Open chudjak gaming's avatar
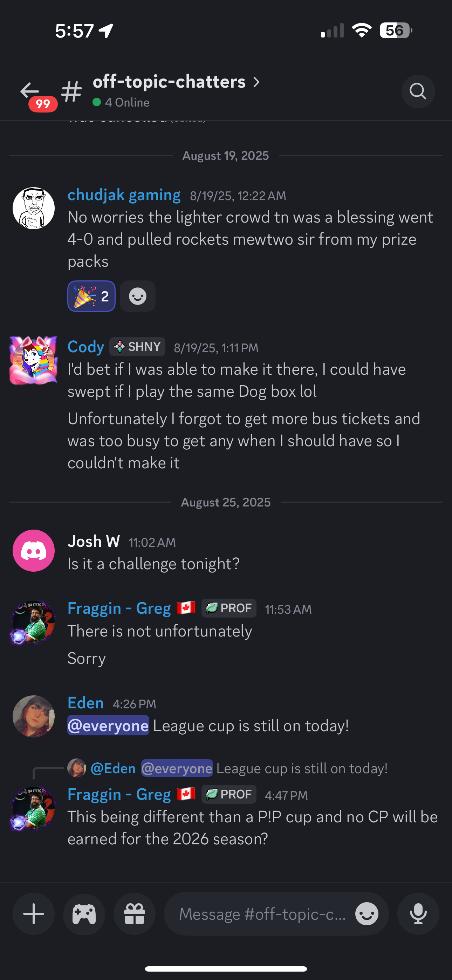The width and height of the screenshot is (452, 980). coord(34,208)
